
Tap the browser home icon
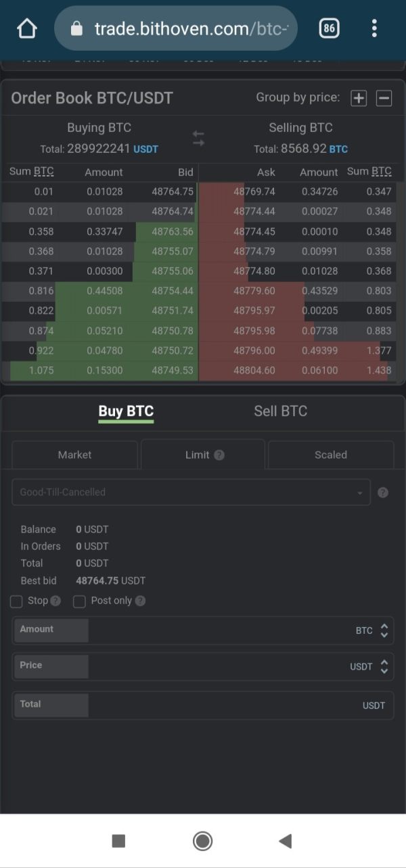point(26,28)
